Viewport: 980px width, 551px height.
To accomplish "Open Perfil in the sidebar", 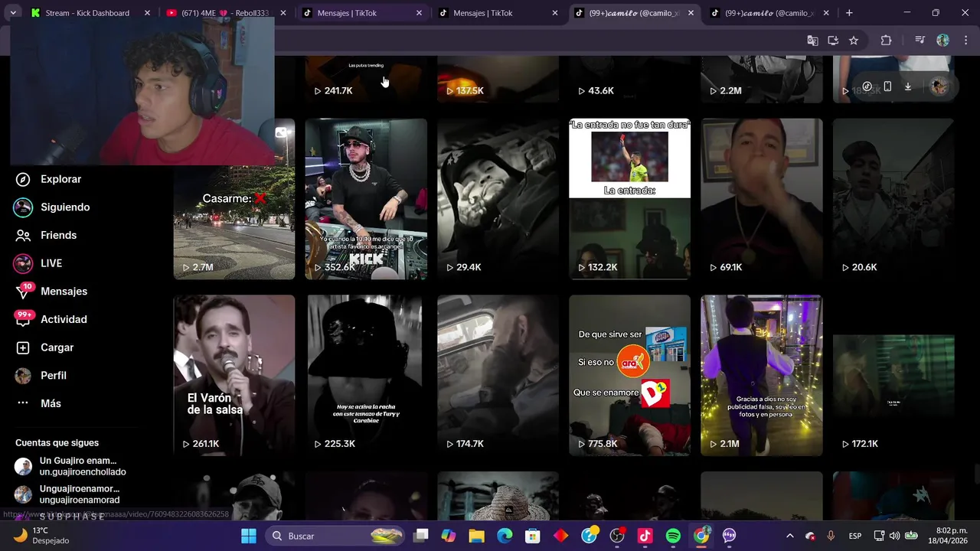I will (x=43, y=376).
